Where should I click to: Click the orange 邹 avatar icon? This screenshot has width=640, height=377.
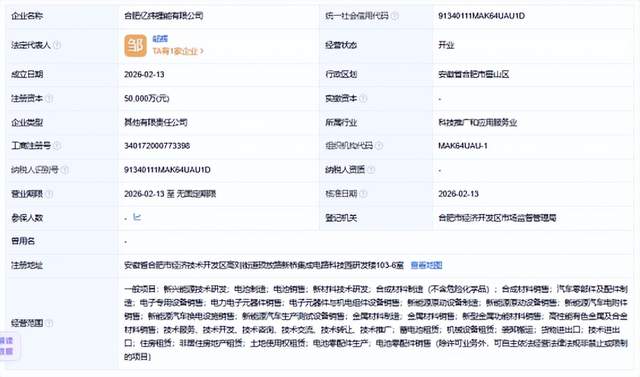click(136, 45)
